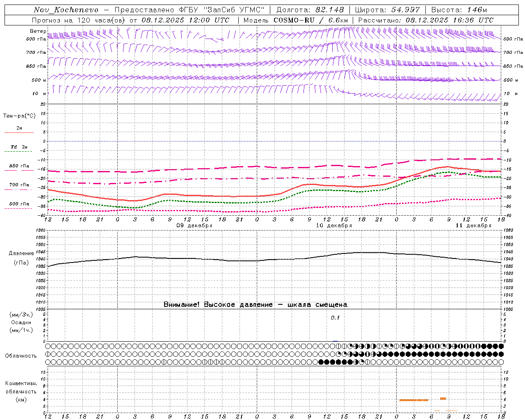Click the '11 декабря' date label
Screen dimensions: 525x420
point(473,226)
